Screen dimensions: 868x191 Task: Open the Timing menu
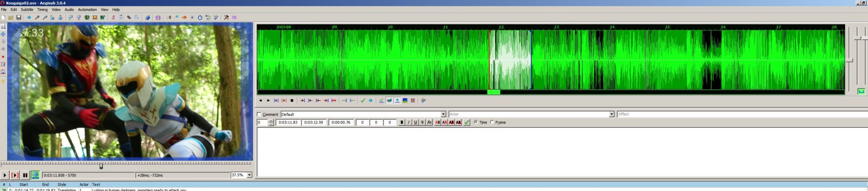click(42, 9)
